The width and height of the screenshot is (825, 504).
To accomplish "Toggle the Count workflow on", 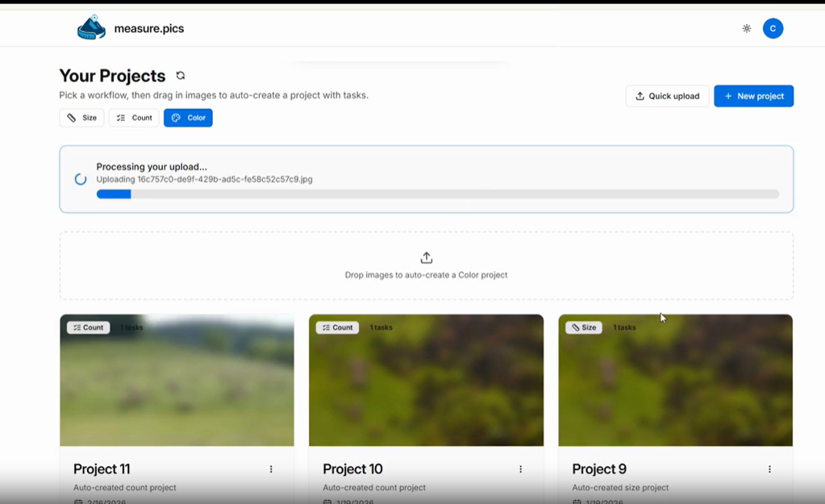I will [x=134, y=117].
